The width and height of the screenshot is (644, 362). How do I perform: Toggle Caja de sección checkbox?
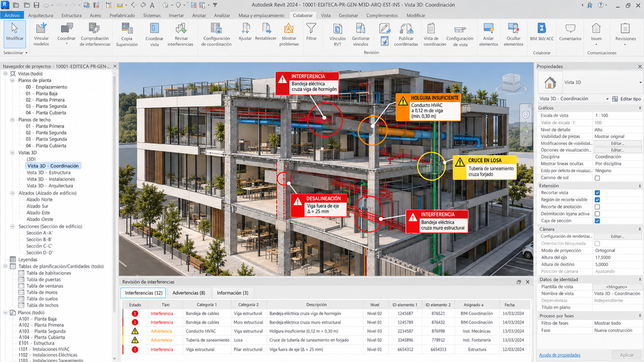click(x=597, y=221)
